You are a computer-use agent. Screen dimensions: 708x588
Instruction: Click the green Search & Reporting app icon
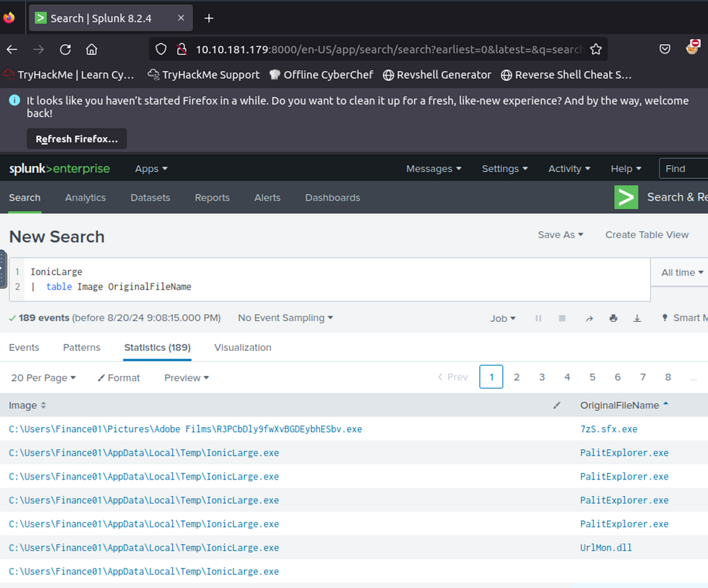coord(626,197)
